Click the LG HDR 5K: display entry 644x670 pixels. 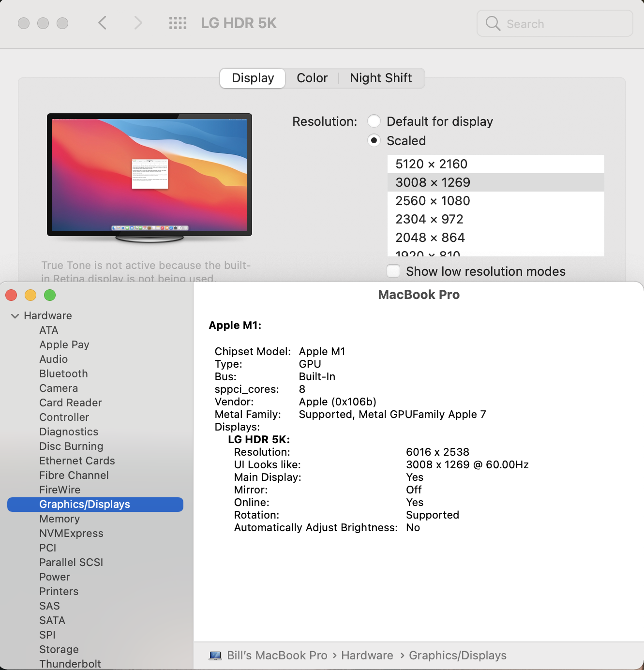tap(259, 439)
